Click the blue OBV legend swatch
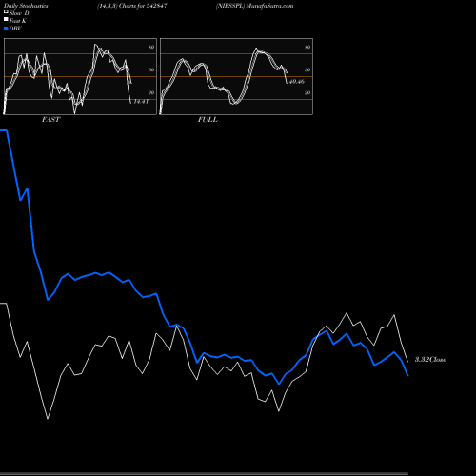476x476 pixels. click(6, 29)
